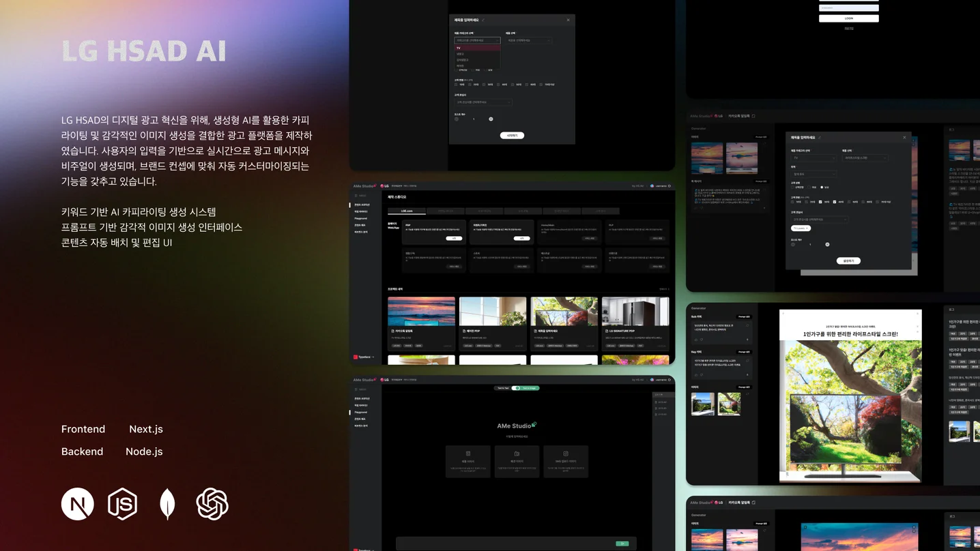Choose TV from the open category list

478,48
